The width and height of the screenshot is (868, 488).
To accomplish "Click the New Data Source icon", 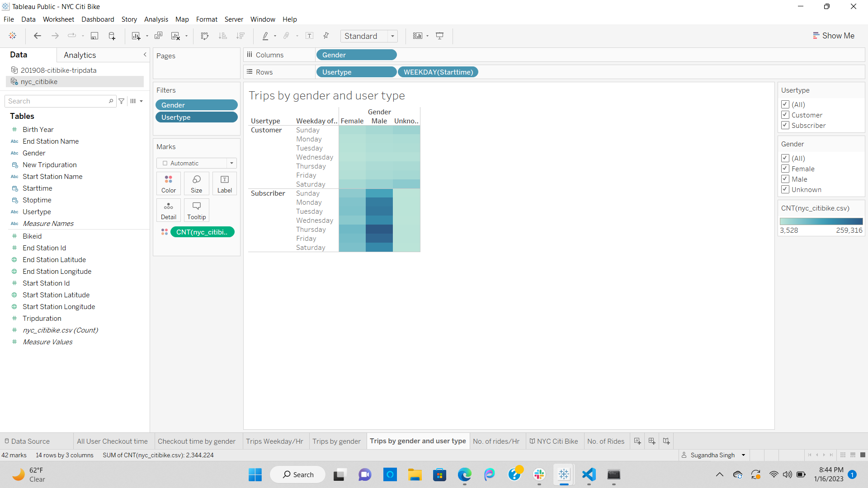I will point(112,36).
